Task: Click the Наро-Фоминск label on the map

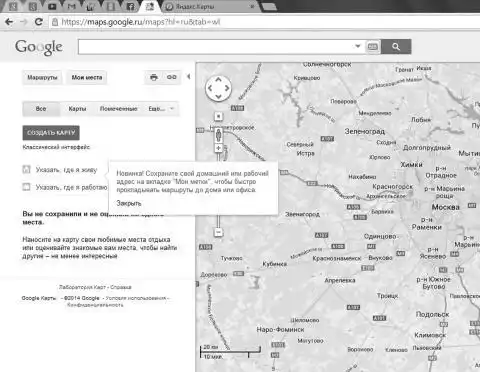Action: tap(280, 329)
